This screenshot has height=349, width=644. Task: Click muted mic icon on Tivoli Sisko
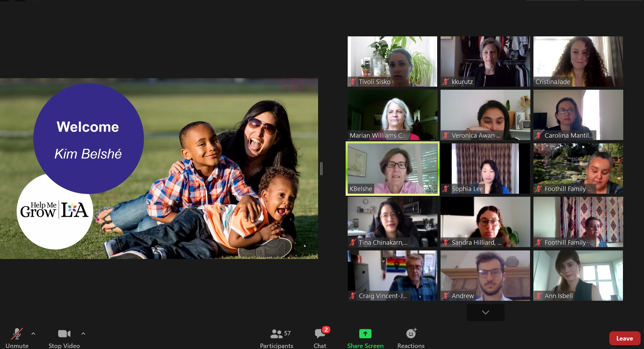(x=353, y=82)
